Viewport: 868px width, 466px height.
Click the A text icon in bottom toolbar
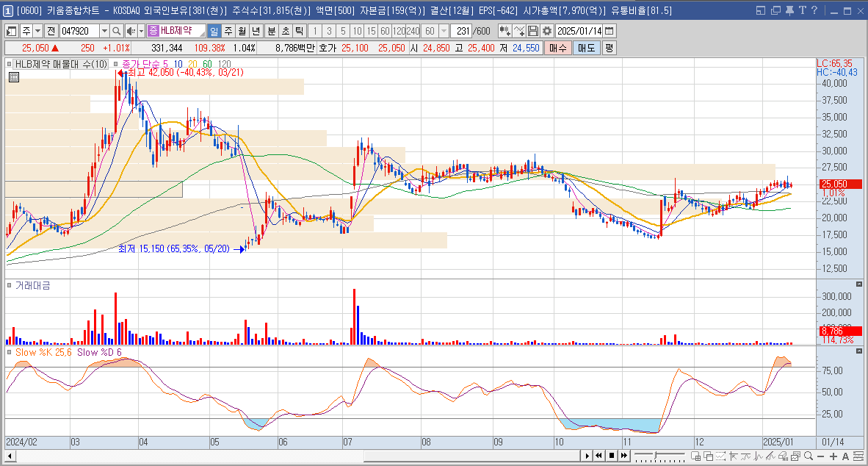click(845, 456)
